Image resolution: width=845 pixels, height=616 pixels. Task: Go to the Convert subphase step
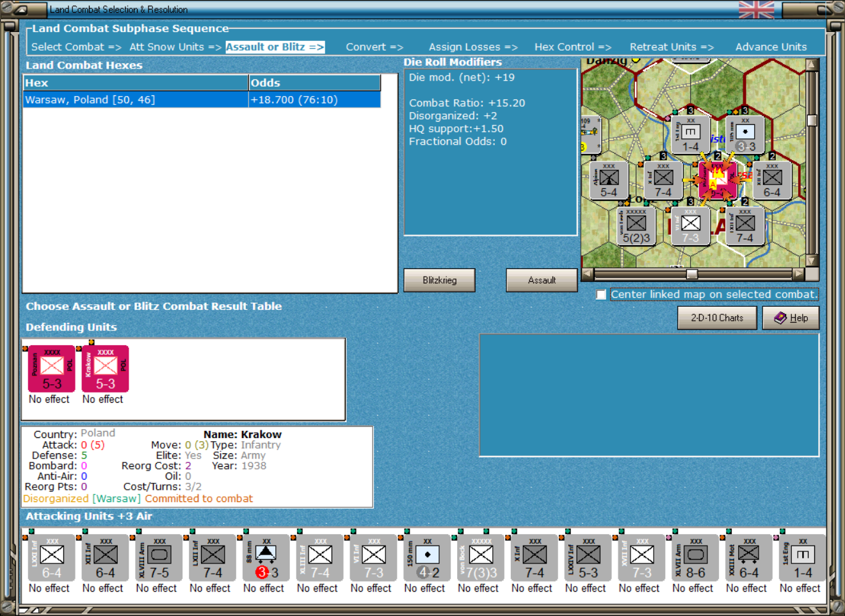pos(374,47)
